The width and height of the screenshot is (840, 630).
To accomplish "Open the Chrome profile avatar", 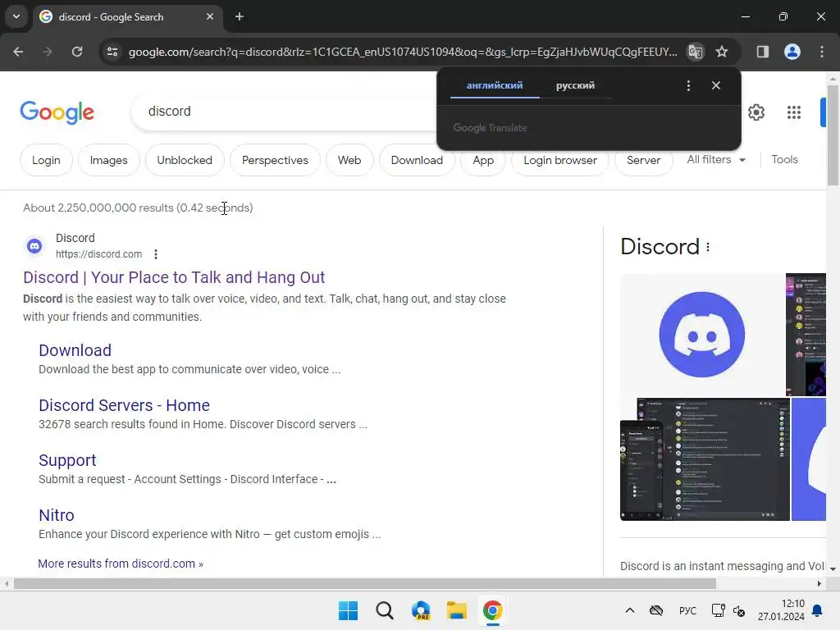I will (x=792, y=52).
